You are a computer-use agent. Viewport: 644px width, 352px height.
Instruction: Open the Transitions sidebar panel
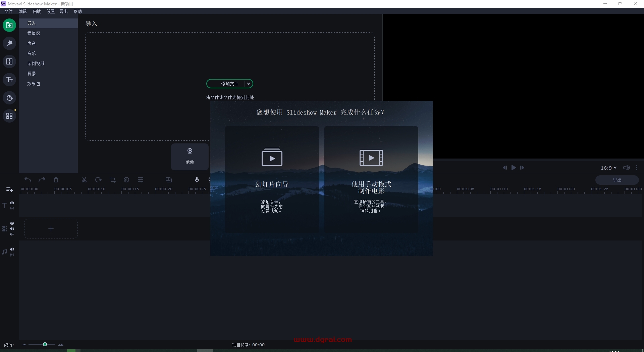[x=9, y=61]
